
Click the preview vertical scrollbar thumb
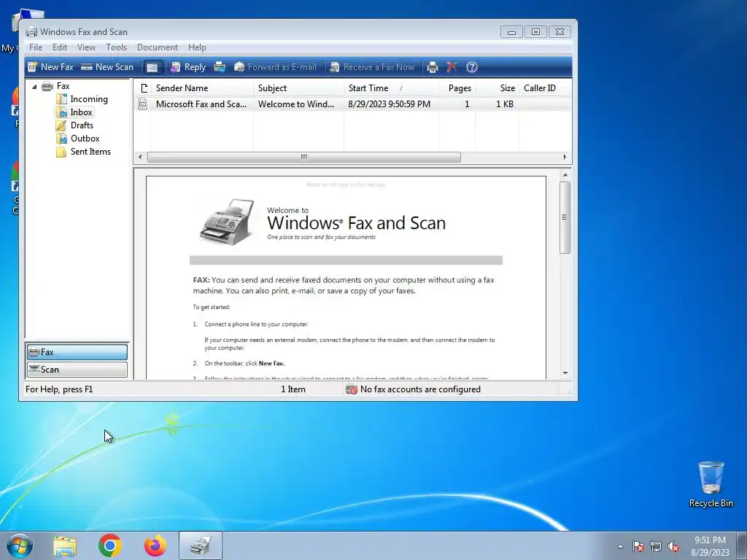pyautogui.click(x=565, y=217)
